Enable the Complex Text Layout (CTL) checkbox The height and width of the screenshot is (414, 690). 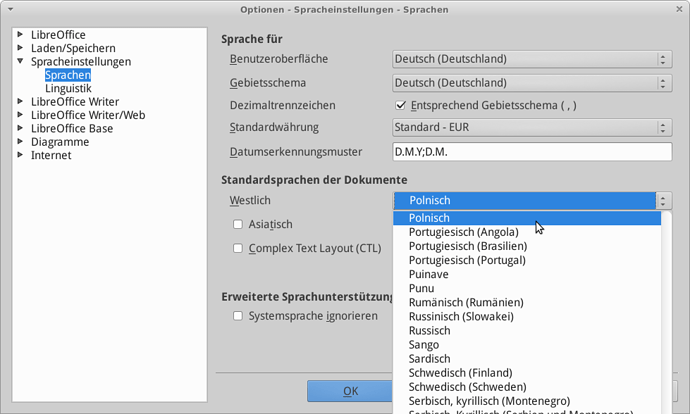click(x=238, y=248)
